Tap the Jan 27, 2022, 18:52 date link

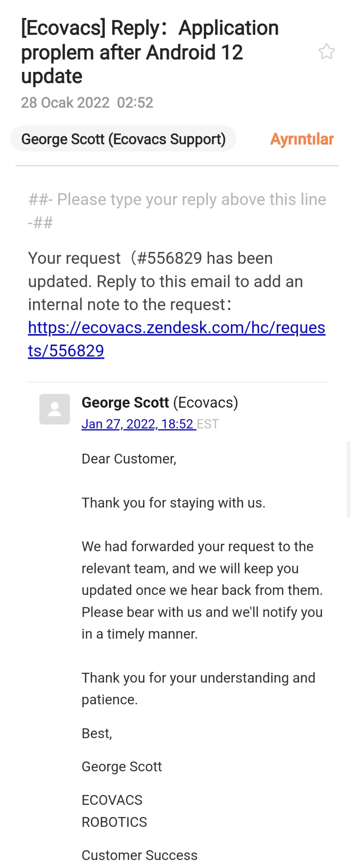click(139, 424)
